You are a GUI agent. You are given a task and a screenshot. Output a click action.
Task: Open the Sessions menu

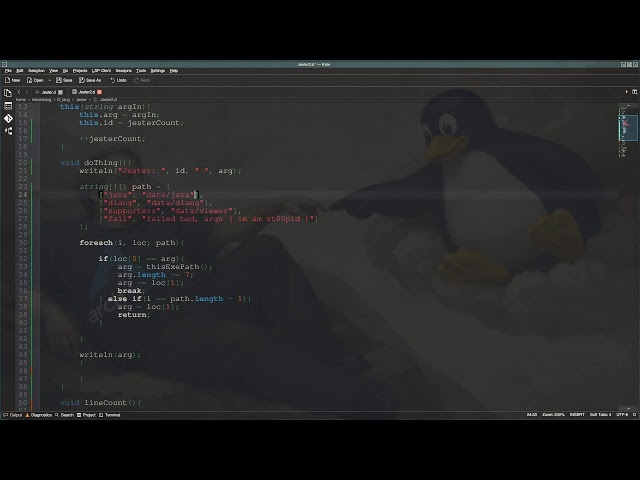pyautogui.click(x=123, y=71)
